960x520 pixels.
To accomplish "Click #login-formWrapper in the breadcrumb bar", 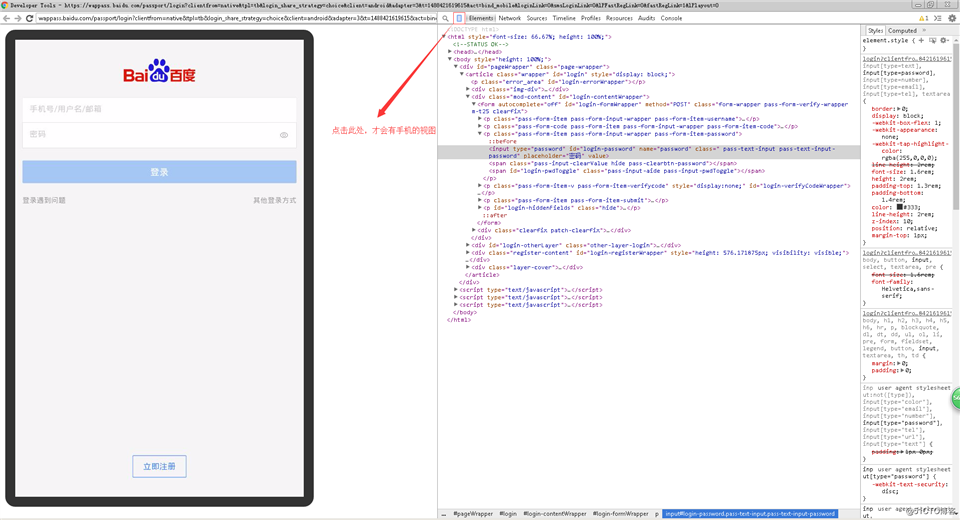I will pos(620,514).
